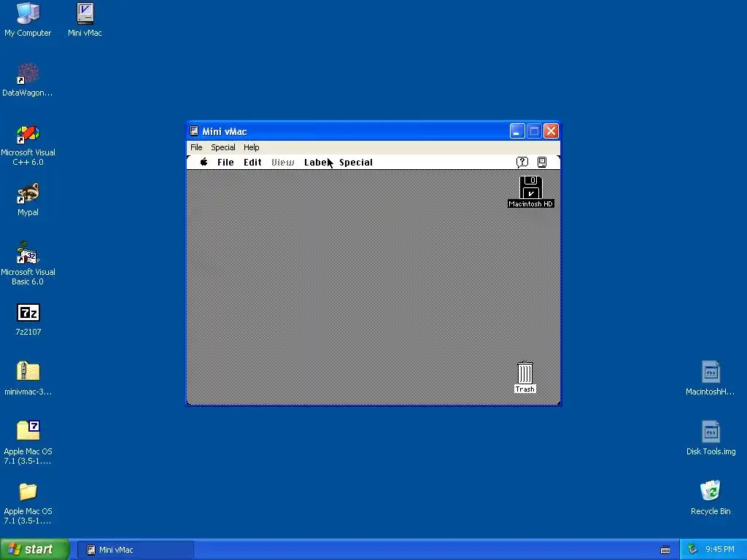Open the Application menu icon in Mac menubar
The image size is (747, 560).
pyautogui.click(x=542, y=163)
